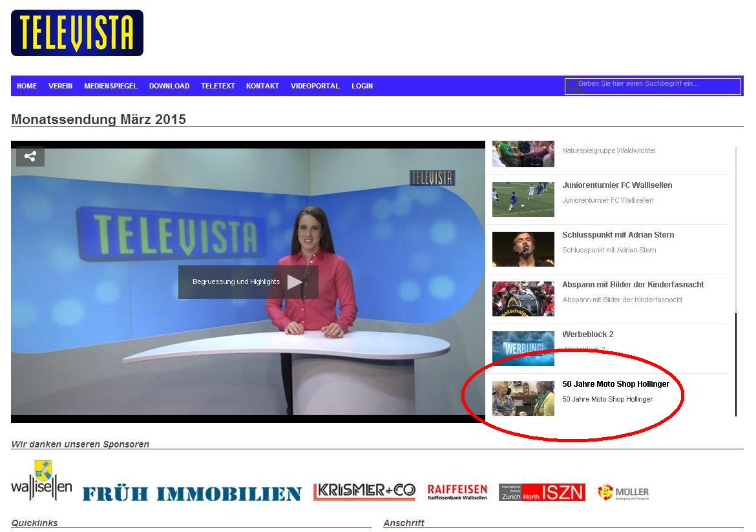The height and width of the screenshot is (532, 756).
Task: Click the ISZN Zurich North logo
Action: (x=541, y=493)
